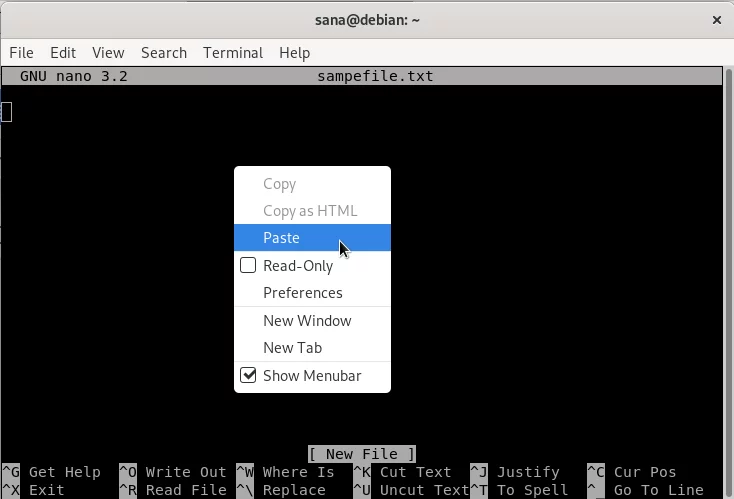Image resolution: width=734 pixels, height=499 pixels.
Task: Toggle the Read-Only checkbox
Action: [248, 265]
